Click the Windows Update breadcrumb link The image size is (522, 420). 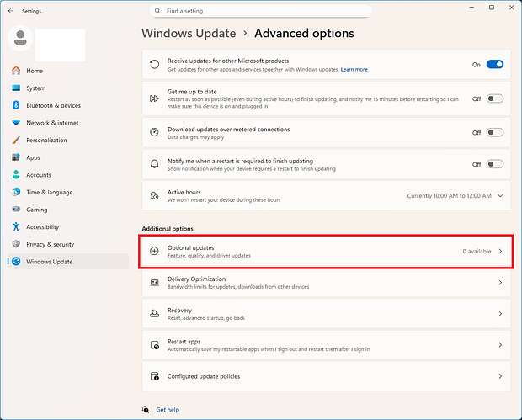click(x=189, y=34)
